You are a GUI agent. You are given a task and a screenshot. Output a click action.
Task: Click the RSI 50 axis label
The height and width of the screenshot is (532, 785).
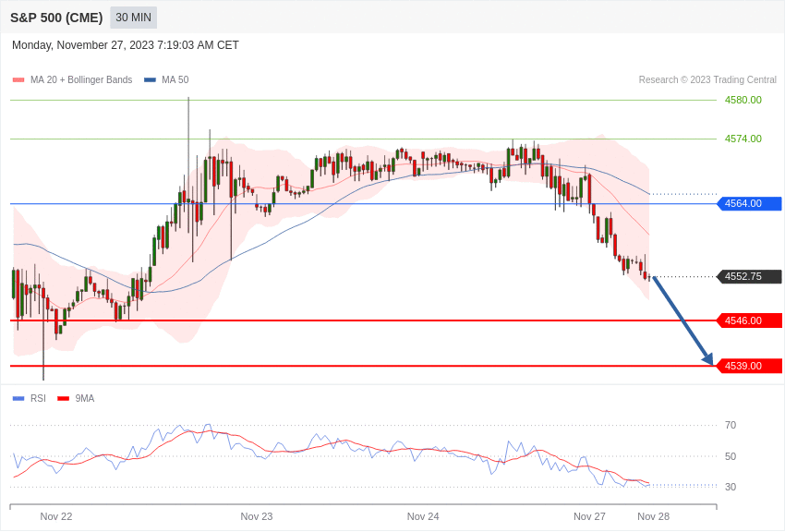[x=731, y=456]
